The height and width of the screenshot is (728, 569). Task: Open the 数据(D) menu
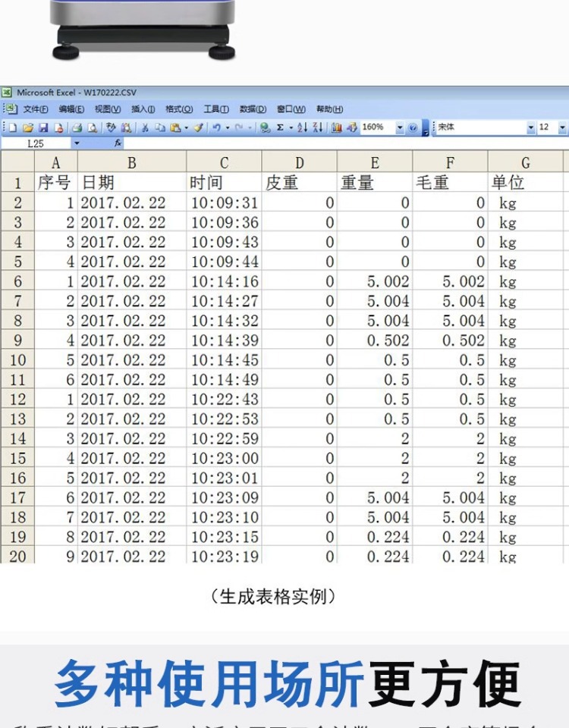pos(253,109)
